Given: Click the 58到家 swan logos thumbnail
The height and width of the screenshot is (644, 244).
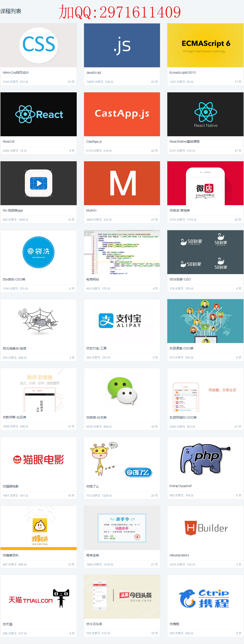Looking at the screenshot, I should [205, 252].
